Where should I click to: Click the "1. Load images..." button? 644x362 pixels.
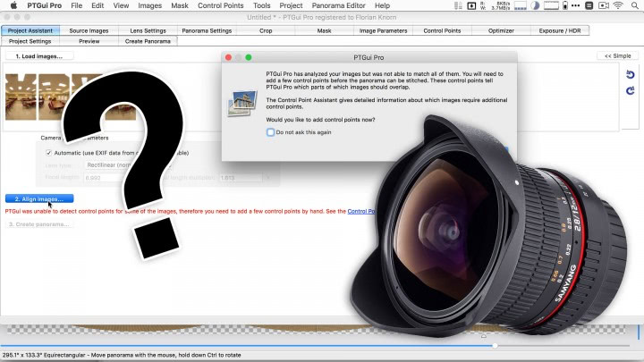click(x=40, y=56)
